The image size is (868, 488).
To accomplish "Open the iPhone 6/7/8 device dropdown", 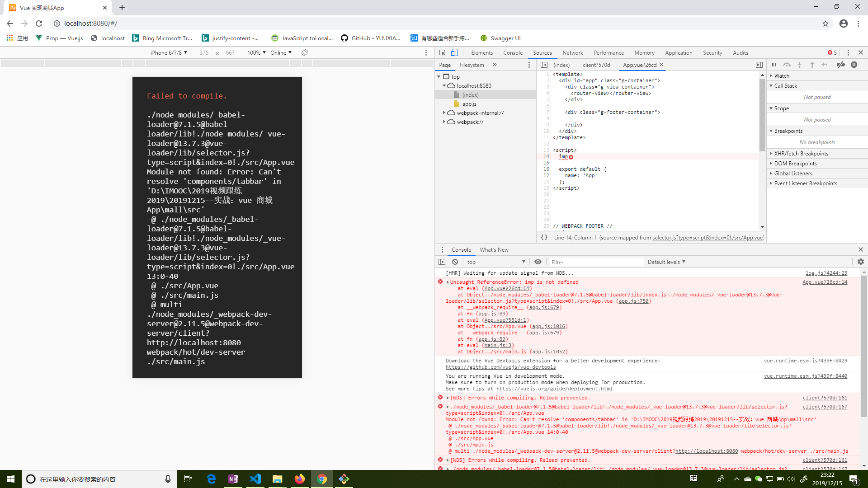I will click(x=169, y=52).
